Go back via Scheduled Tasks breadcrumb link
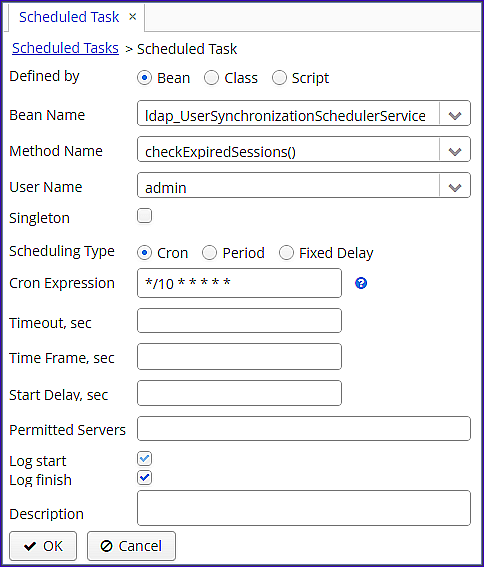Screen dimensions: 484x567 pyautogui.click(x=65, y=48)
